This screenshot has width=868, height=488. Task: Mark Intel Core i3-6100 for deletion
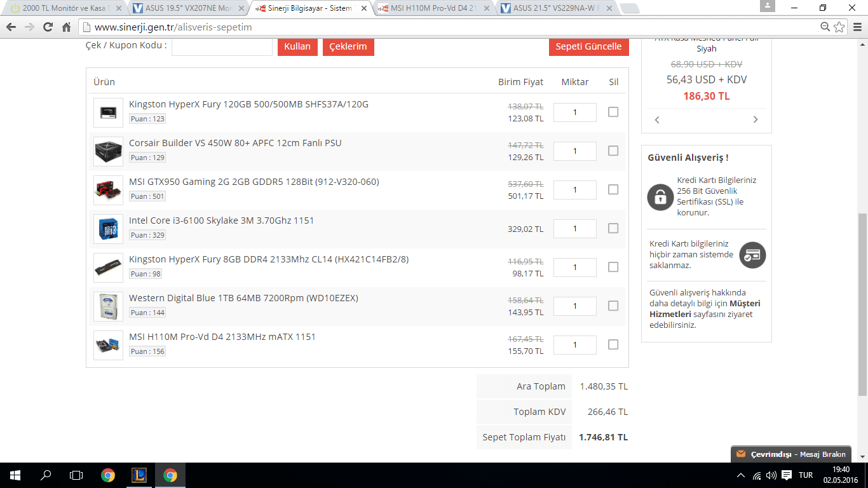[x=613, y=228]
